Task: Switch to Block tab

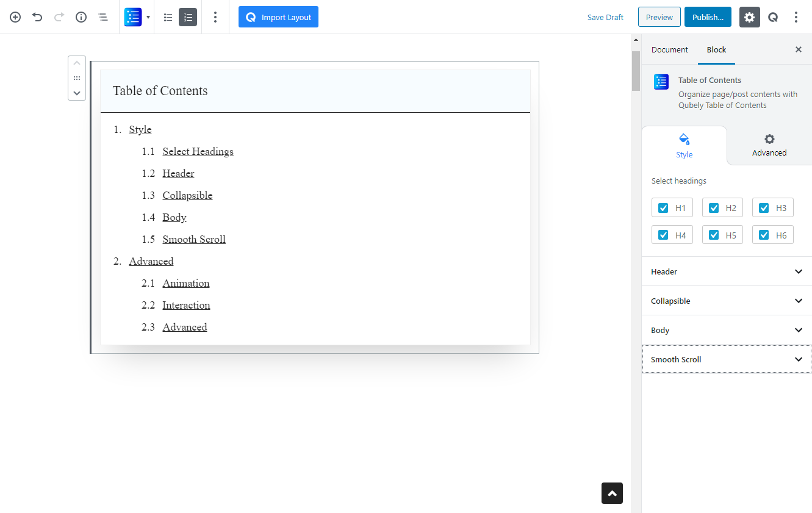Action: (716, 49)
